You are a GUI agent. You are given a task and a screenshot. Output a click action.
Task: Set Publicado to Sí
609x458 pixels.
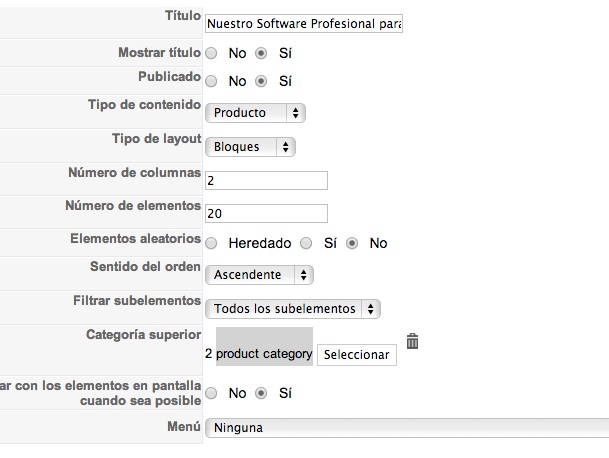[262, 81]
